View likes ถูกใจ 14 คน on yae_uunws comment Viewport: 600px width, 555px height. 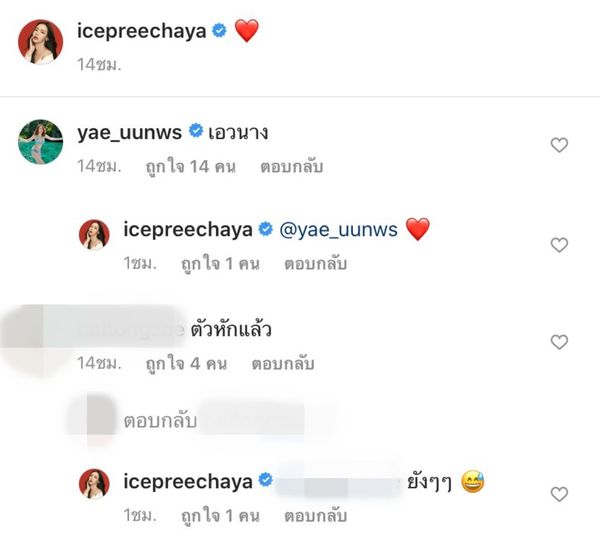tap(191, 167)
